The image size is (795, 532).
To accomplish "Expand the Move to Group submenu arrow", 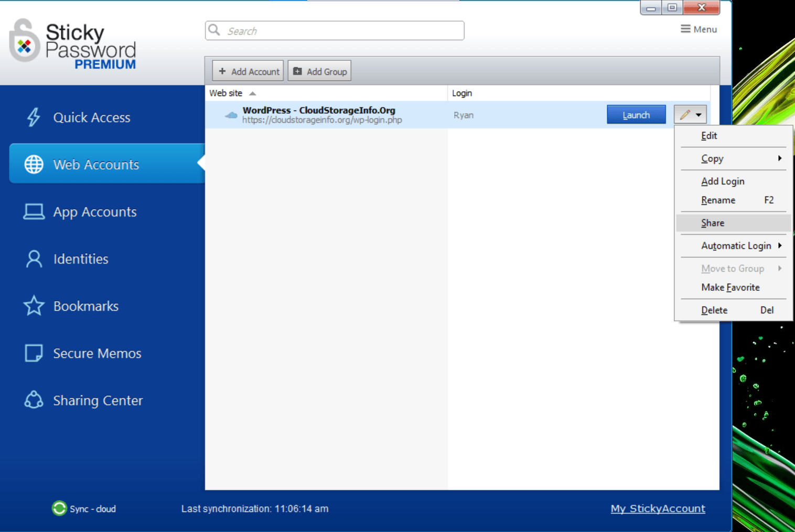I will tap(780, 268).
